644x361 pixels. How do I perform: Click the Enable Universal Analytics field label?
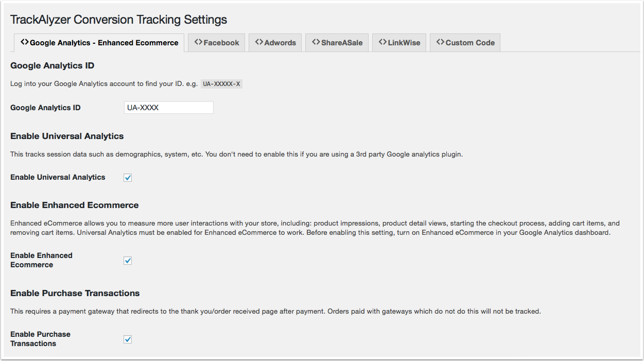point(58,177)
